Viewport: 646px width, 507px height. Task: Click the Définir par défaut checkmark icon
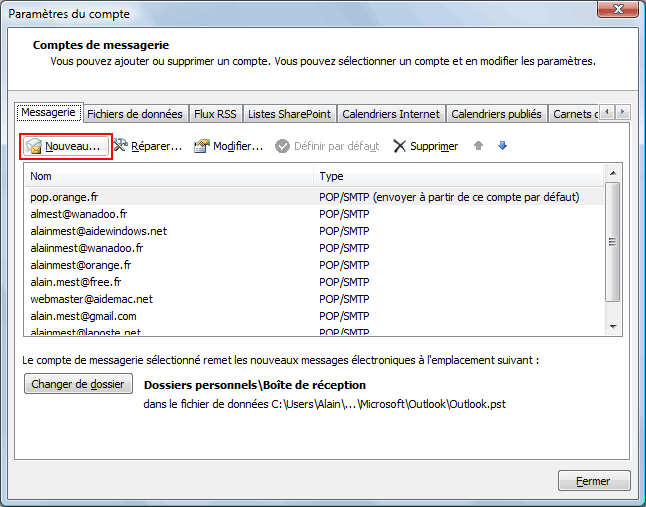282,146
